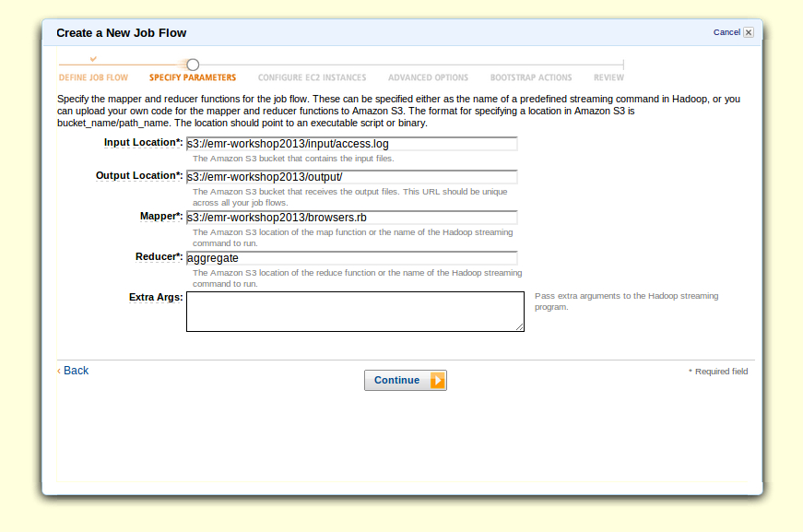Image resolution: width=803 pixels, height=532 pixels.
Task: Go to Define Job Flow step
Action: pyautogui.click(x=93, y=77)
